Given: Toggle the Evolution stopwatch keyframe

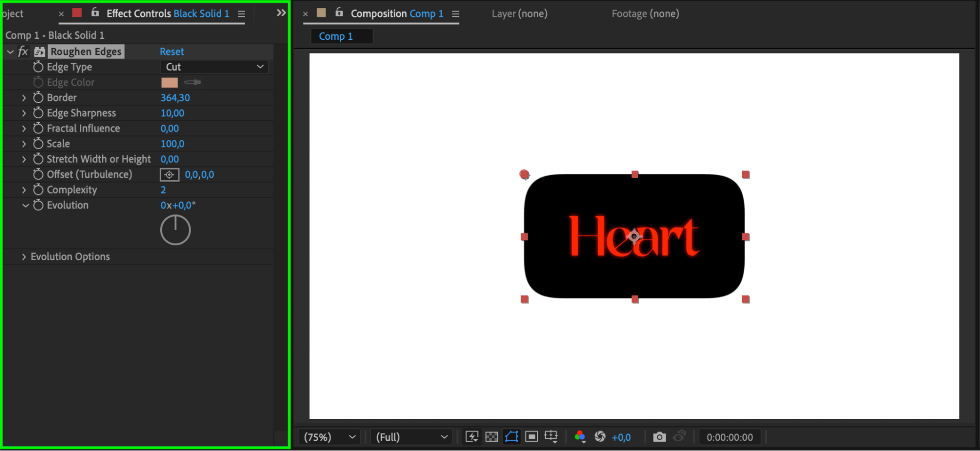Looking at the screenshot, I should tap(38, 205).
